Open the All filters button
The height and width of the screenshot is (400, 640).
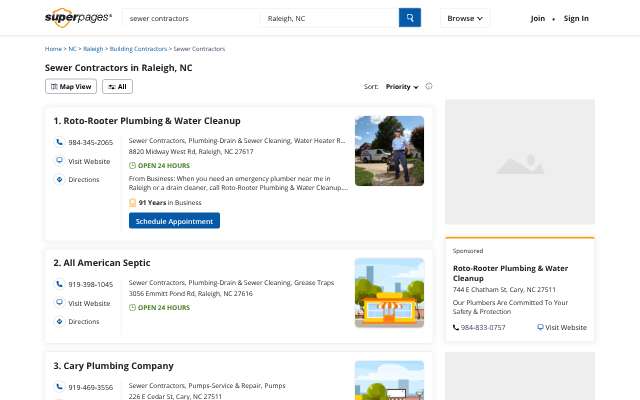pos(118,87)
